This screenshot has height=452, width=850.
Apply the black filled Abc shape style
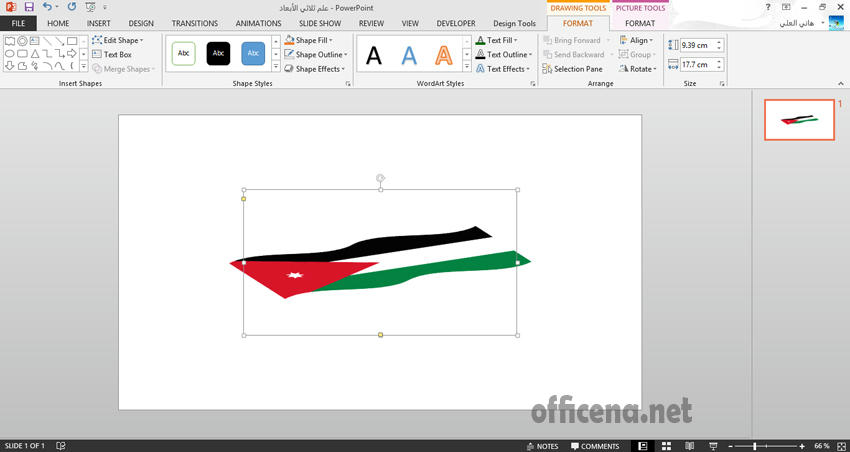click(218, 54)
